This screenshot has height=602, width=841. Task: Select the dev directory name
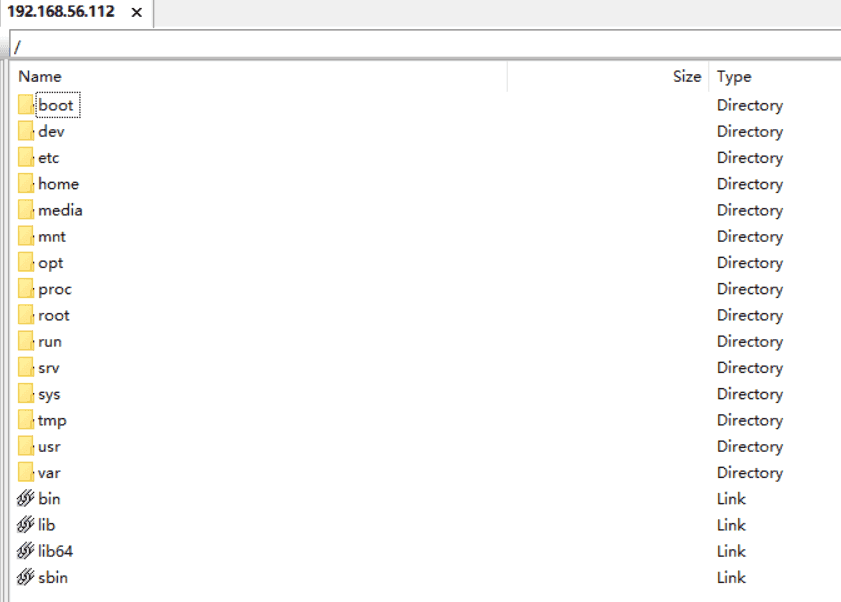pyautogui.click(x=51, y=131)
